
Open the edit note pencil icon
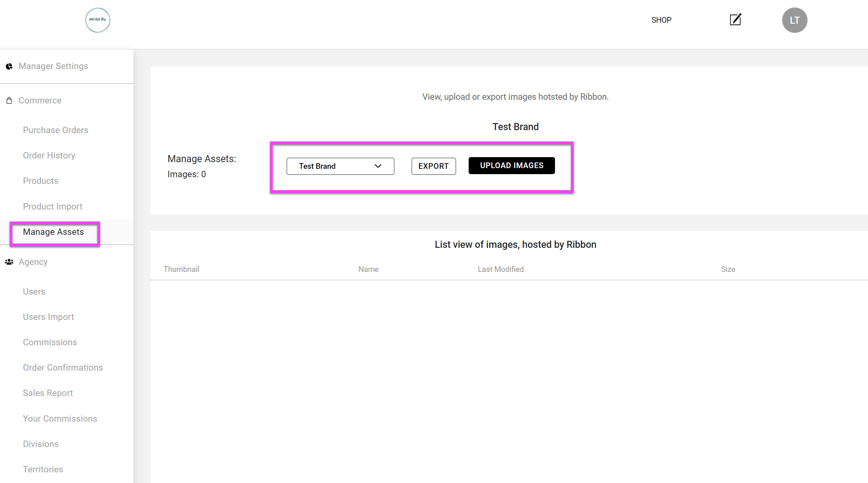[x=735, y=20]
